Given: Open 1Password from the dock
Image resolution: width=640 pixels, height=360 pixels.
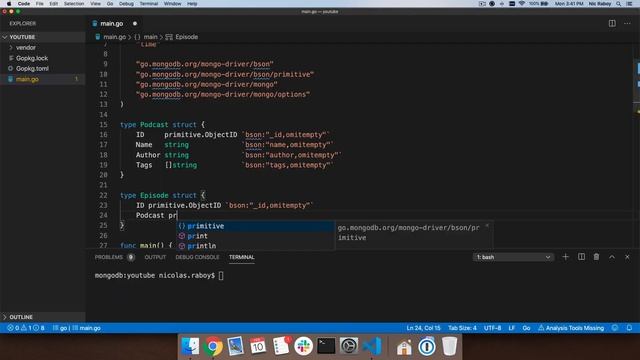Looking at the screenshot, I should 427,346.
